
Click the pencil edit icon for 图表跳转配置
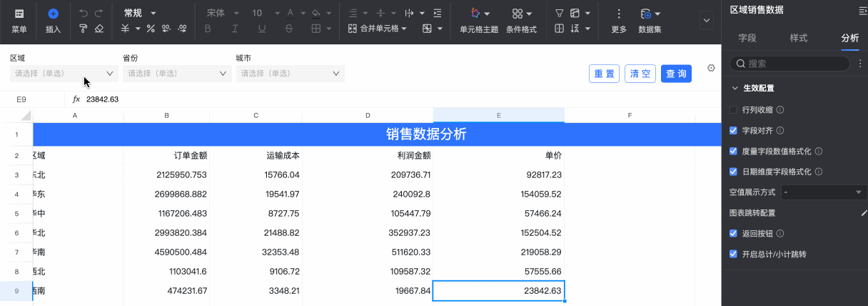point(864,213)
